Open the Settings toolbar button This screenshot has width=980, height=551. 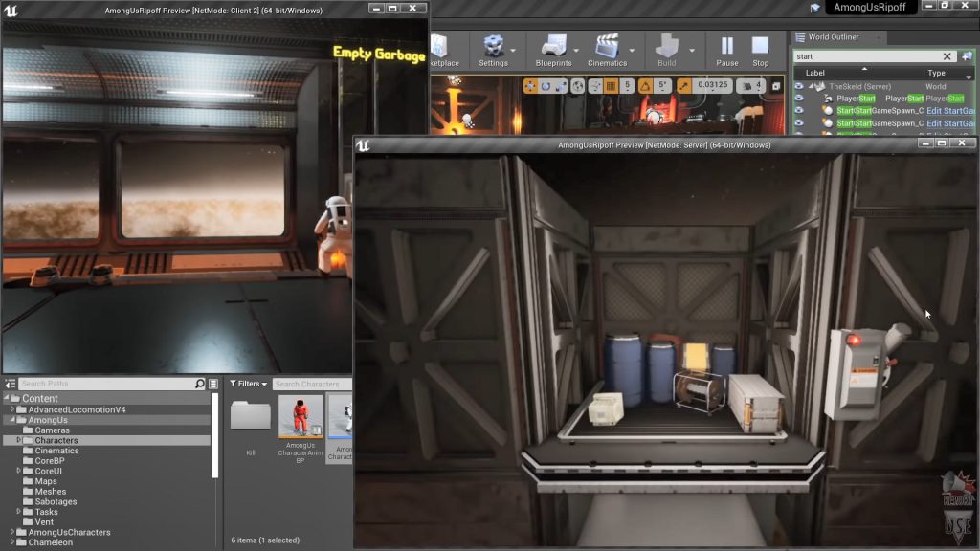click(493, 50)
